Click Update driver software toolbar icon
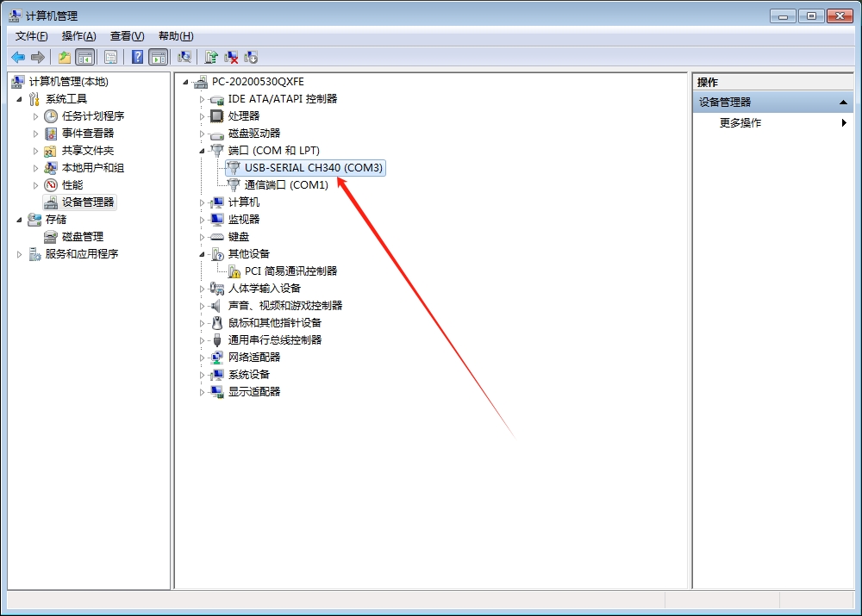862x616 pixels. [x=211, y=57]
